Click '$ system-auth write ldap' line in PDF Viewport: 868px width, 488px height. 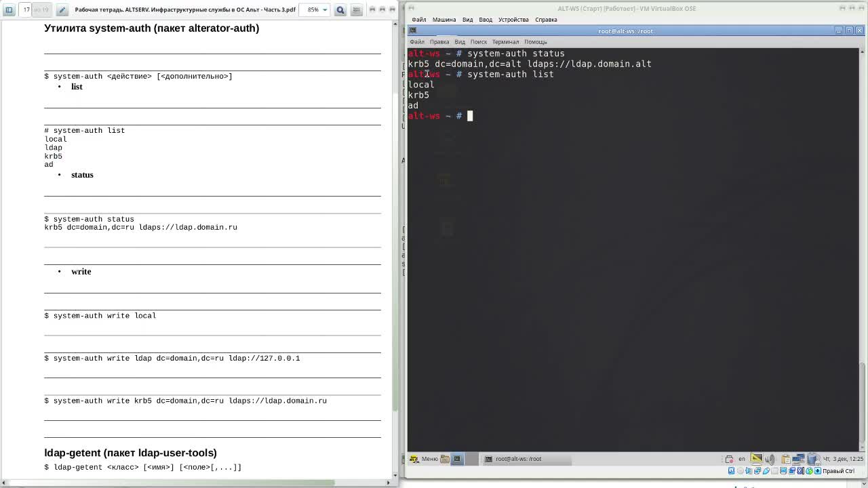click(x=172, y=359)
